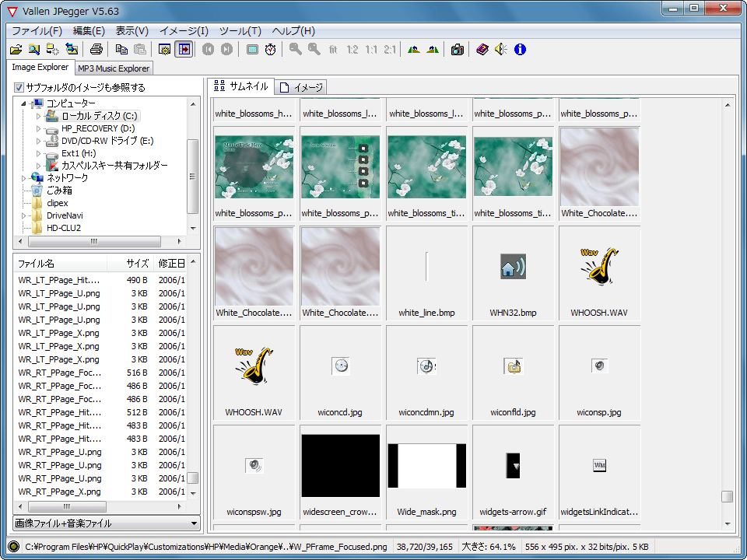The image size is (747, 560).
Task: Select the widgets-arrow.gif thumbnail
Action: (513, 472)
